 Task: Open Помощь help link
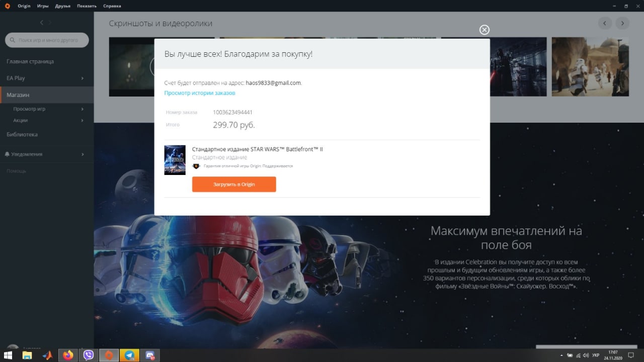click(16, 171)
